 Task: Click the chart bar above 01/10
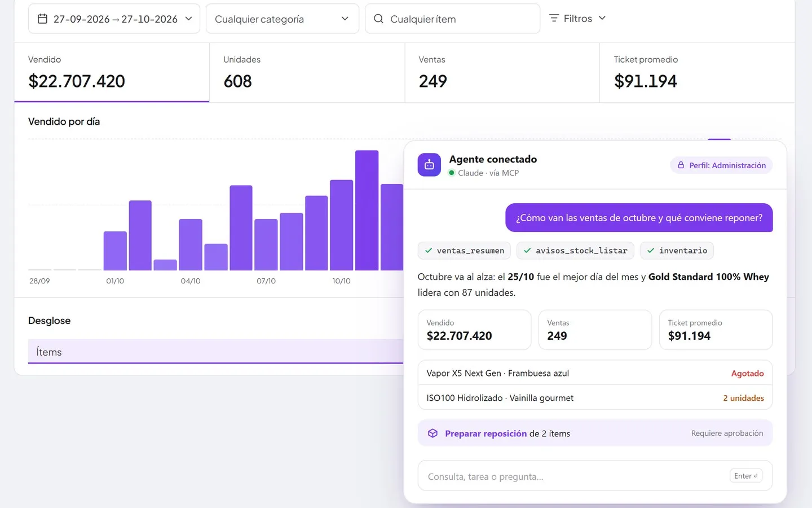tap(115, 251)
